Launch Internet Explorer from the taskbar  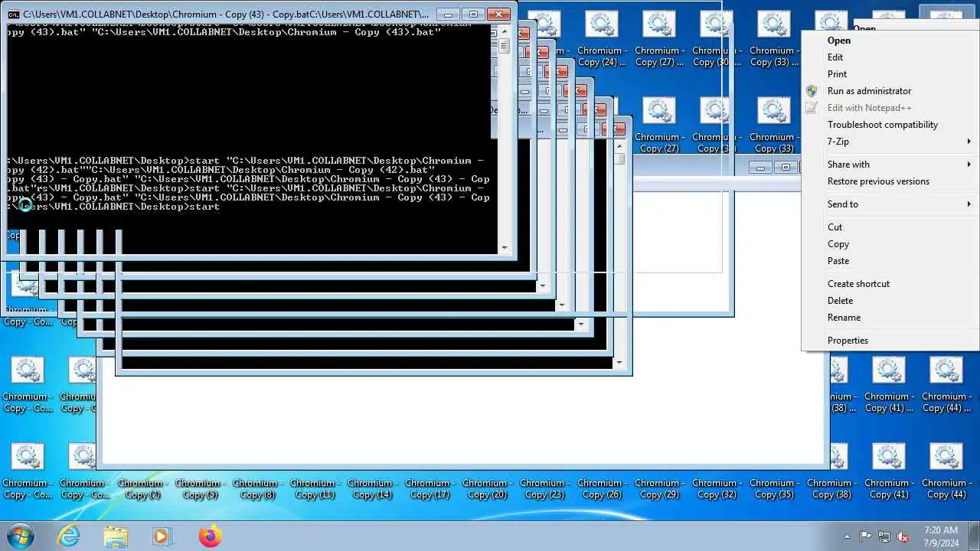(69, 536)
